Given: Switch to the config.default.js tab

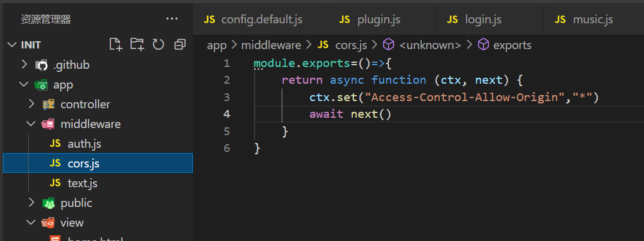Looking at the screenshot, I should click(x=260, y=19).
